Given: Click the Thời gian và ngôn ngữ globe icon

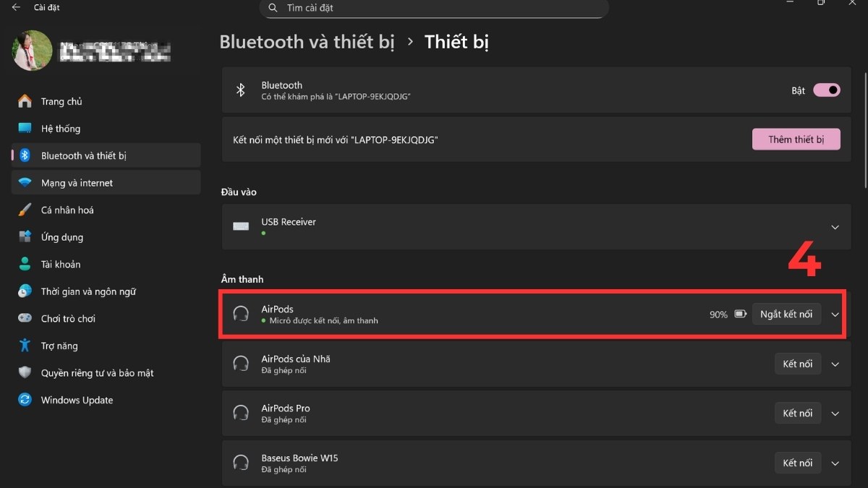Looking at the screenshot, I should pyautogui.click(x=24, y=291).
